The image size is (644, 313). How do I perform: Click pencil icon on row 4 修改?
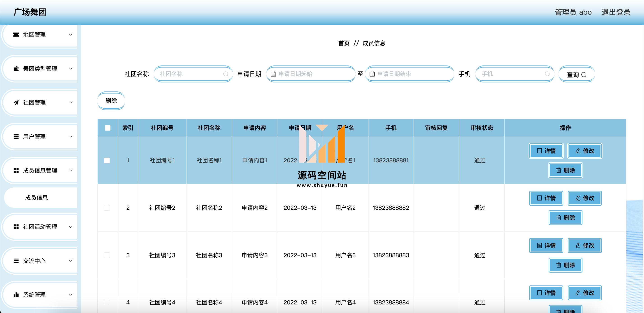click(578, 293)
